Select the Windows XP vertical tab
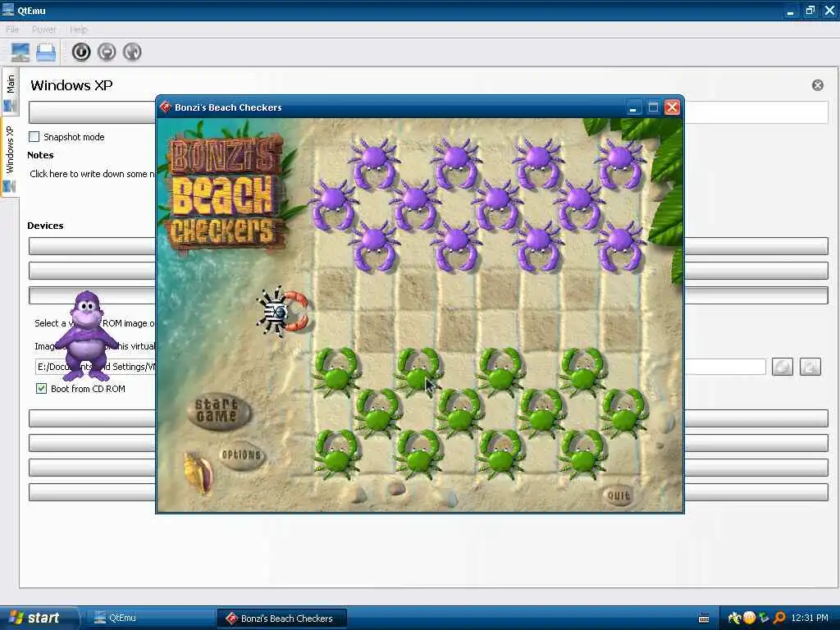Screen dimensions: 840x630 (x=10, y=158)
